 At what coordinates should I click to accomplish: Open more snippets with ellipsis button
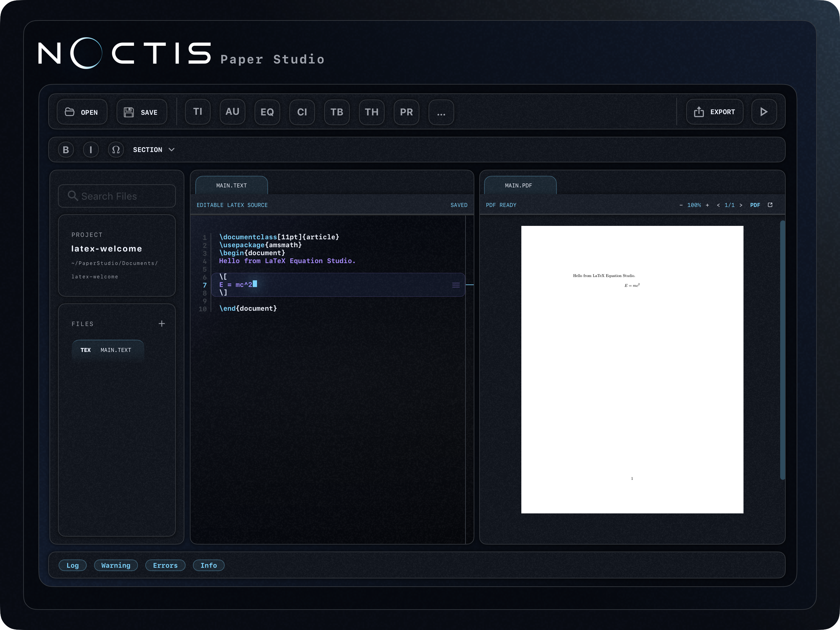(441, 112)
